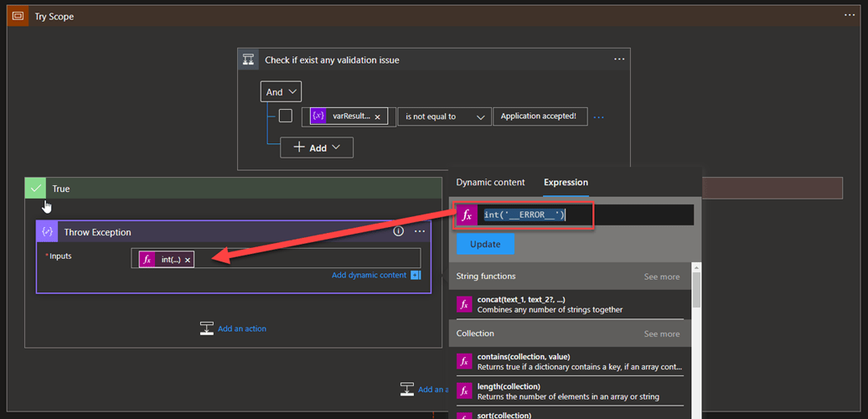Click the Throw Exception compose icon

47,232
